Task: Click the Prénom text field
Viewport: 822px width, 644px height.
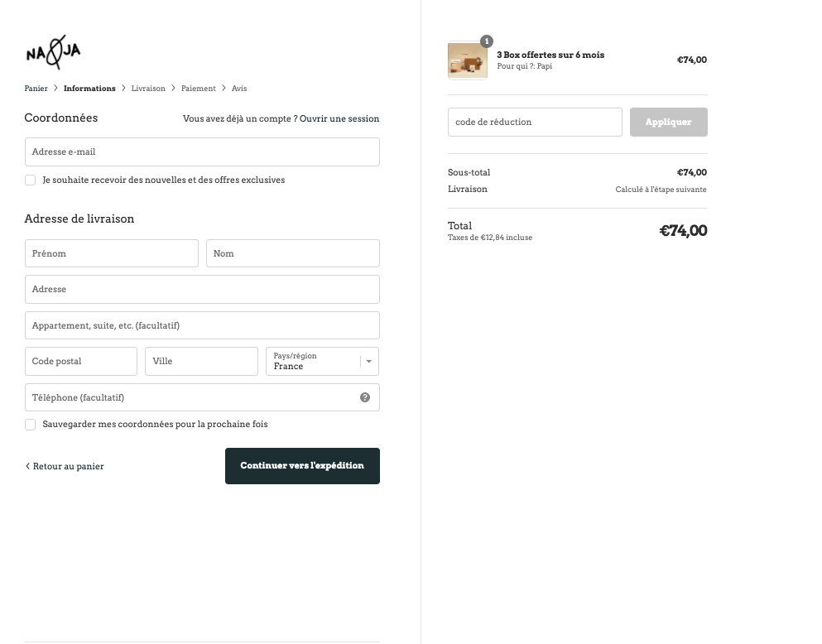Action: pos(112,253)
